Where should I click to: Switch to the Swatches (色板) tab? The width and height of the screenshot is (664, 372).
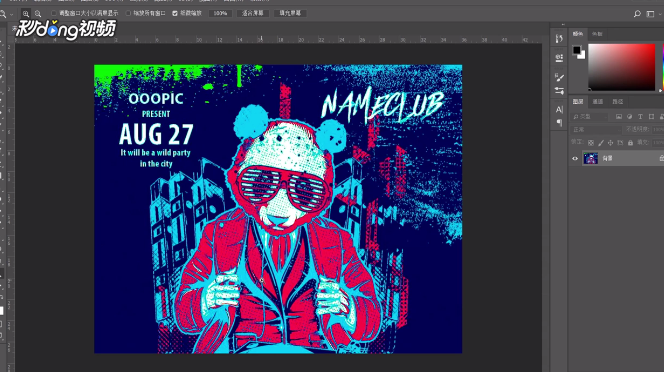point(597,34)
